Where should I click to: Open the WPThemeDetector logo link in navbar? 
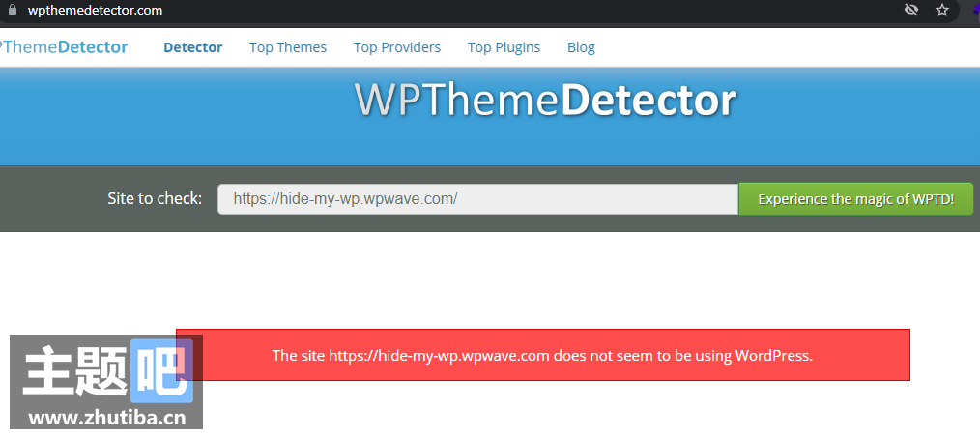[64, 47]
